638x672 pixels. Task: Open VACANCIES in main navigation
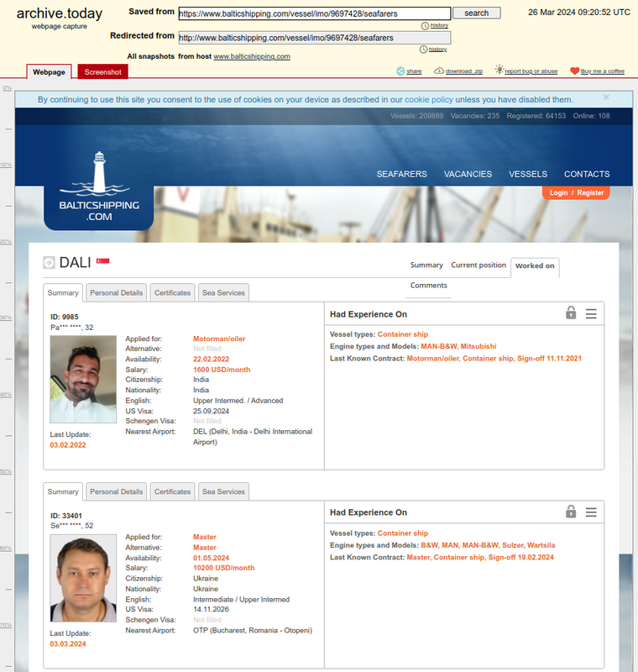(x=468, y=175)
